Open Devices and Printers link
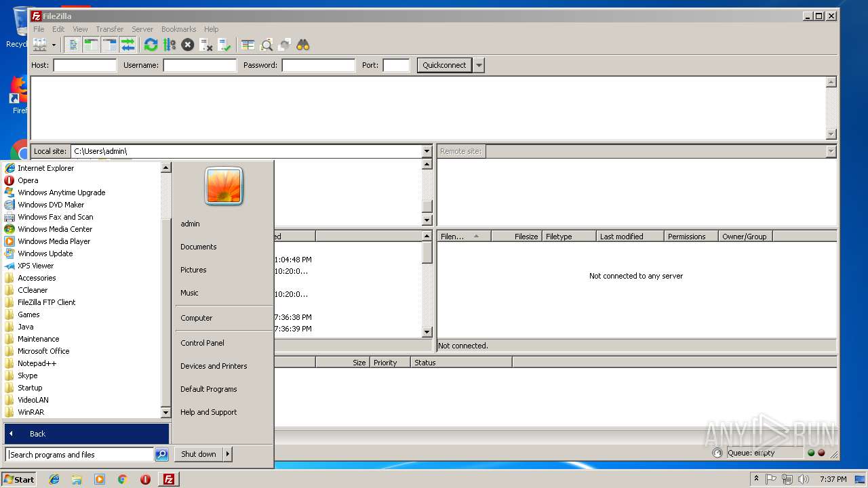 coord(214,366)
